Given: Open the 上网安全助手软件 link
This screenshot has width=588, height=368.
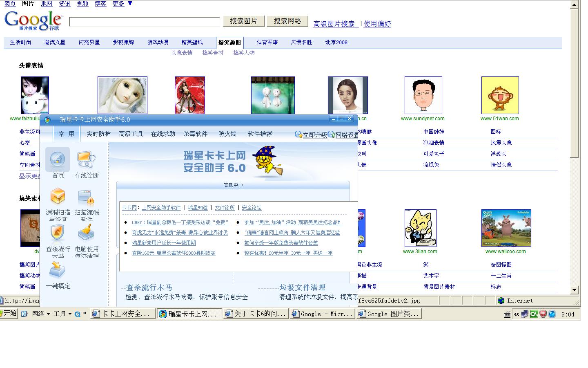Looking at the screenshot, I should click(x=161, y=208).
